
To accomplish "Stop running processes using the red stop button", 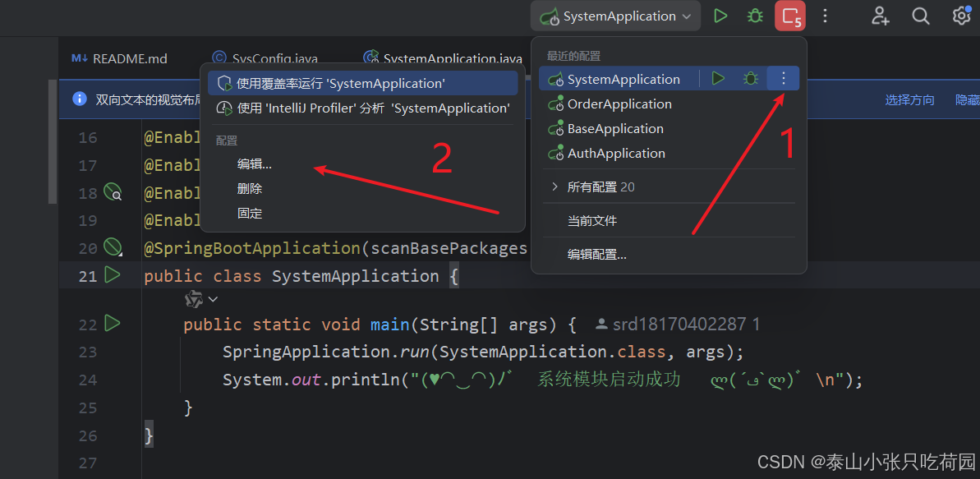I will coord(790,16).
